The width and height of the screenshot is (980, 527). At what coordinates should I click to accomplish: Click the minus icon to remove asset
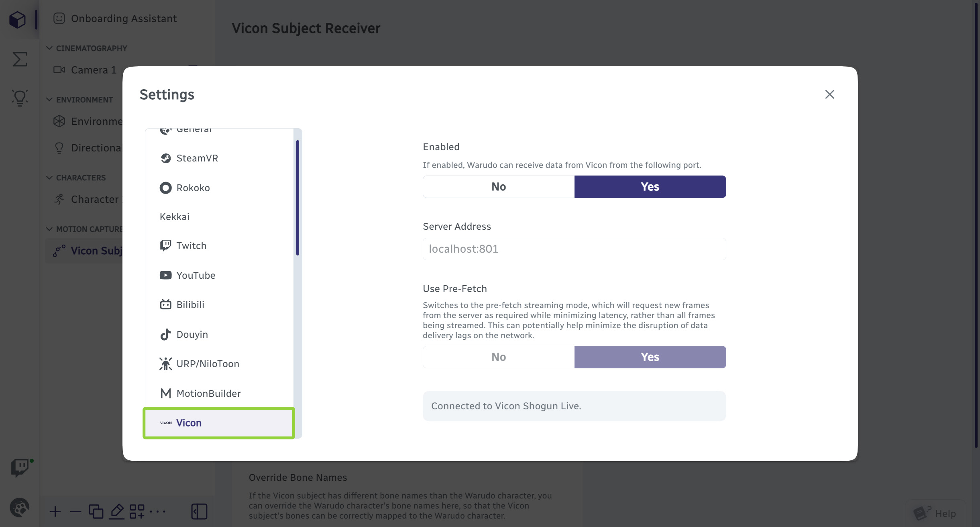tap(75, 511)
